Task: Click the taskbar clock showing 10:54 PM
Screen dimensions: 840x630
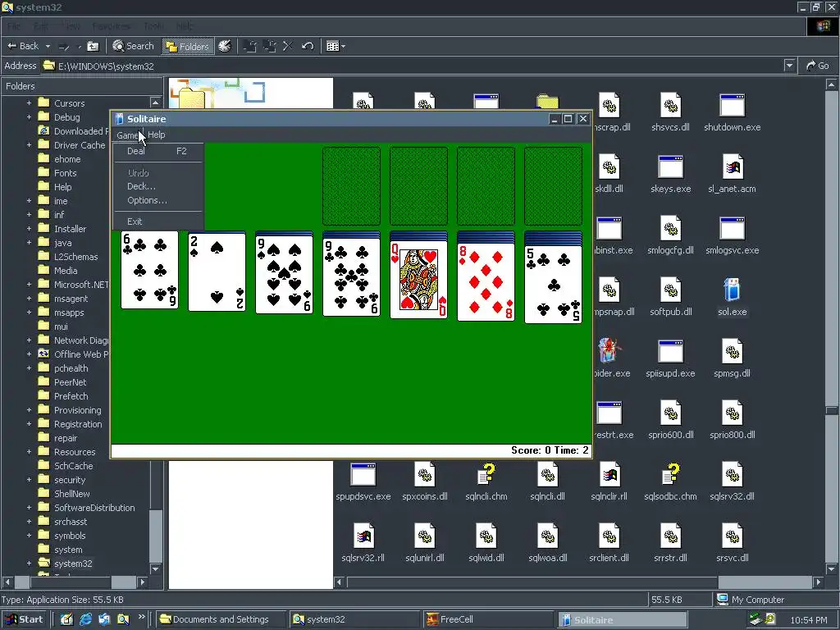Action: click(x=808, y=620)
